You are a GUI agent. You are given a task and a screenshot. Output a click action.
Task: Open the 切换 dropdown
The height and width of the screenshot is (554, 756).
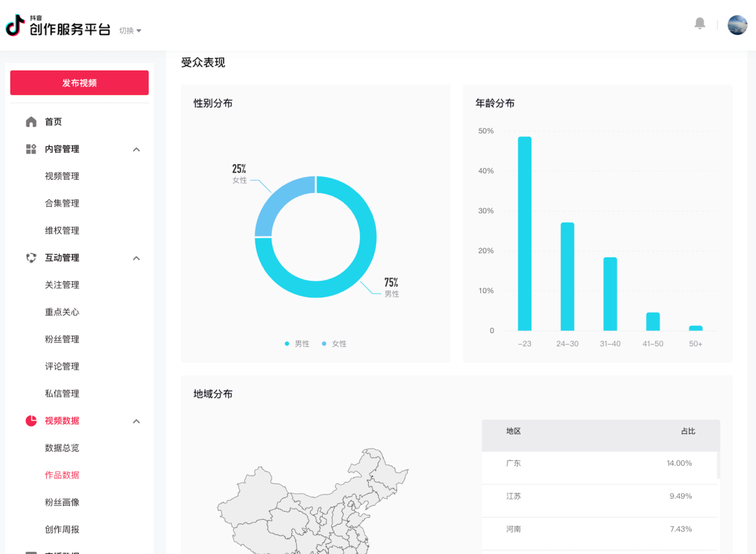click(130, 31)
